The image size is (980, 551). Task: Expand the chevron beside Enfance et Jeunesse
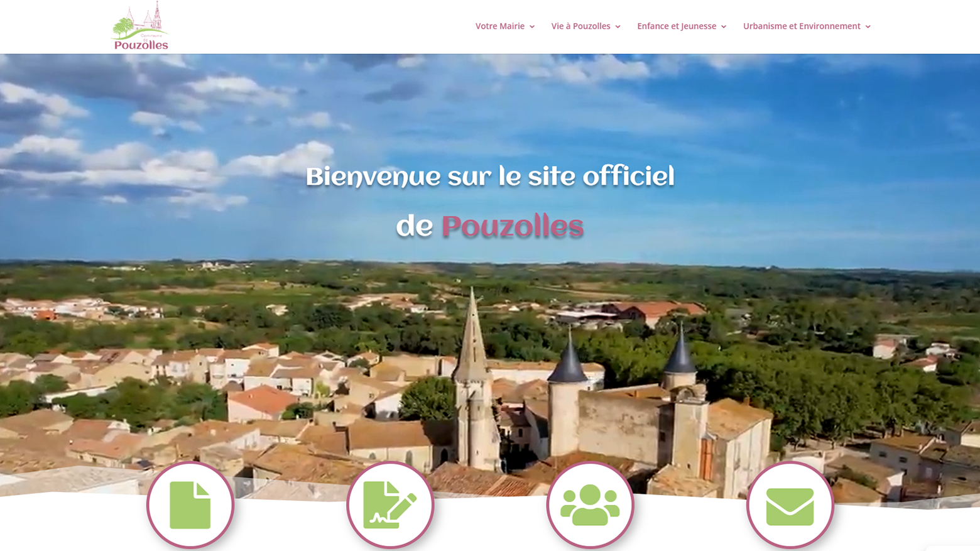pos(724,27)
